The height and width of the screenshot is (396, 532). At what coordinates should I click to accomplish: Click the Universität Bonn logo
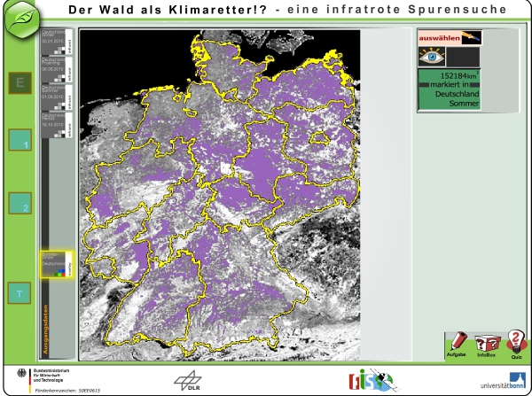503,381
